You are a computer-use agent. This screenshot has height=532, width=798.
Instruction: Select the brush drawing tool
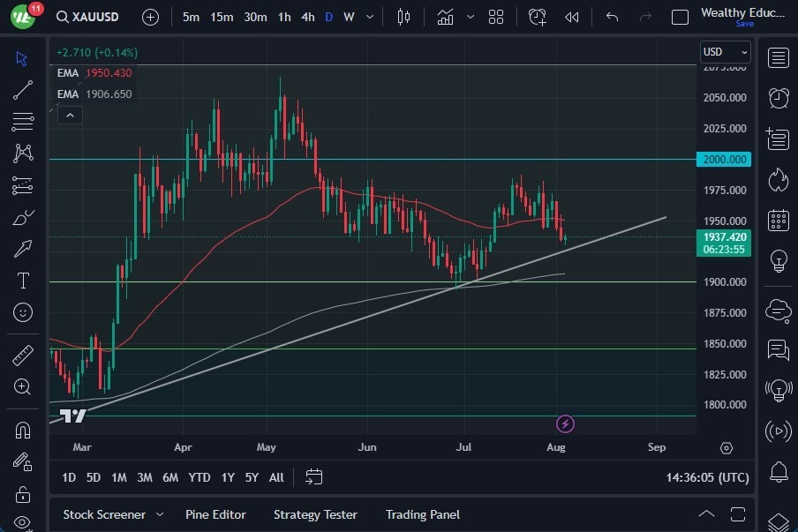[23, 218]
